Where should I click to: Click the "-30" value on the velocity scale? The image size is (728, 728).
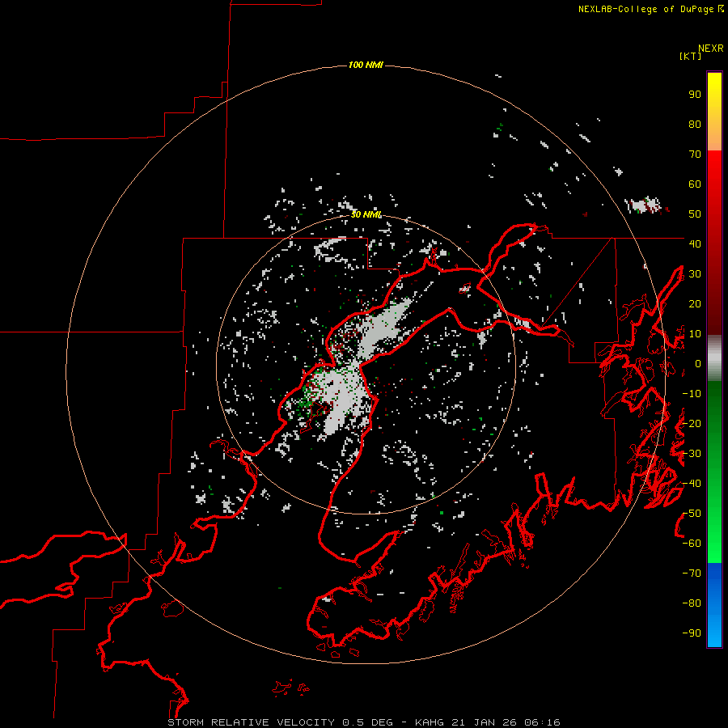(x=692, y=454)
